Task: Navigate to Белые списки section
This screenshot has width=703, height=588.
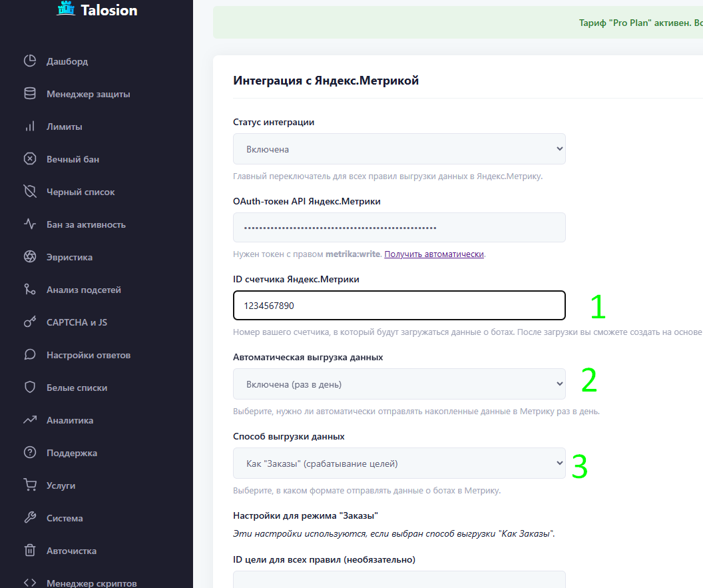Action: point(77,388)
